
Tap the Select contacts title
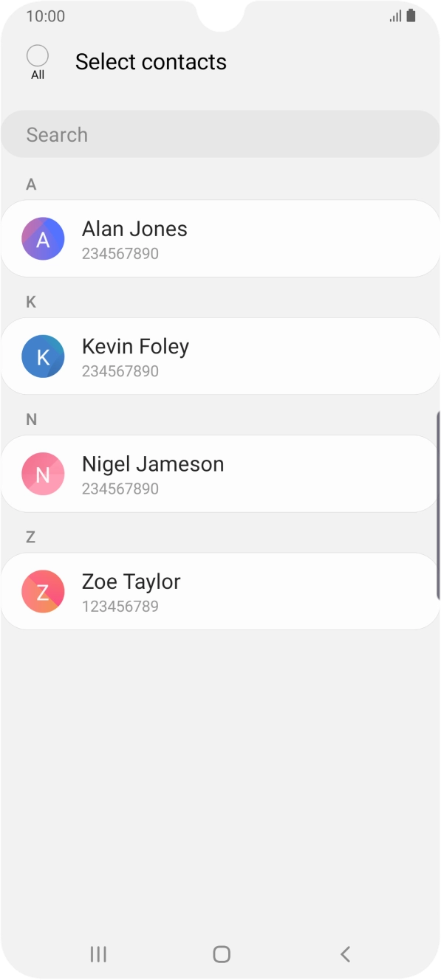click(x=151, y=62)
